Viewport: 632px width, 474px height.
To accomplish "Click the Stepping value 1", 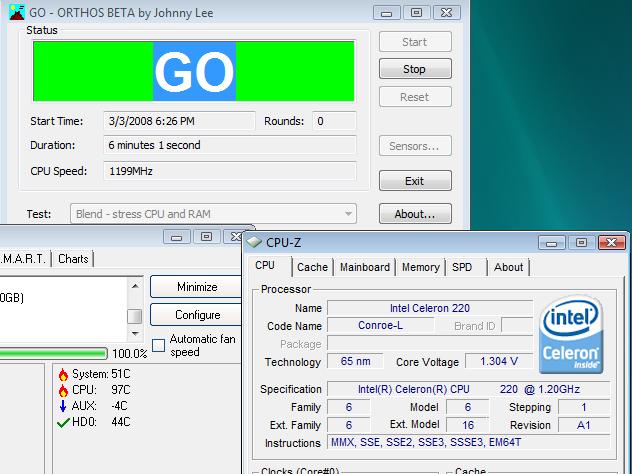I will 584,407.
